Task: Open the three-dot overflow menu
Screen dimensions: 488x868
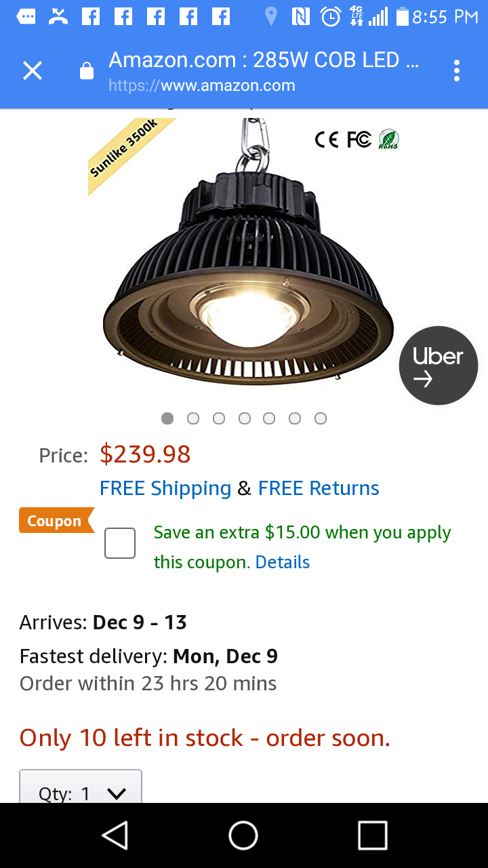Action: tap(457, 71)
